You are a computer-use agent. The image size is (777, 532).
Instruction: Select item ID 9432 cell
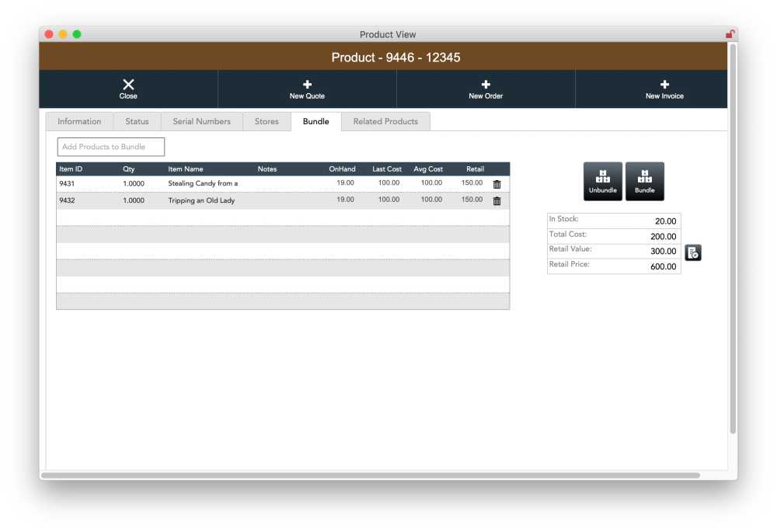click(x=67, y=200)
